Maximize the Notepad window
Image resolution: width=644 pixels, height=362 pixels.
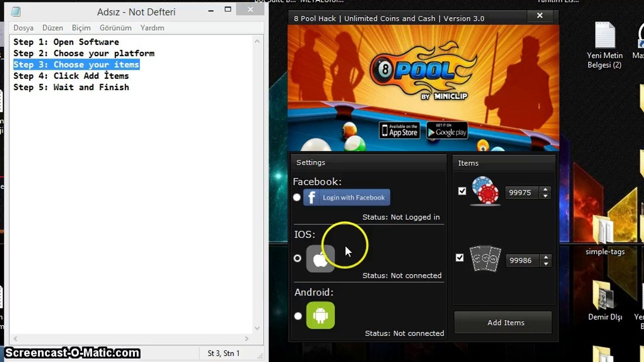(x=228, y=10)
